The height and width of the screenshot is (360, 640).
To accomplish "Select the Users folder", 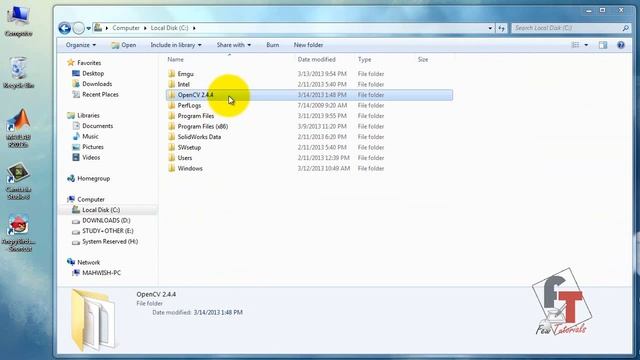I will click(184, 158).
